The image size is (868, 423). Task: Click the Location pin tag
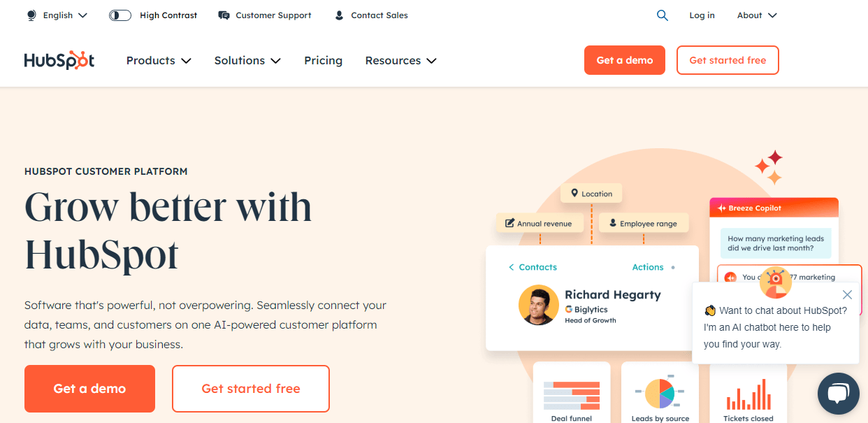591,194
